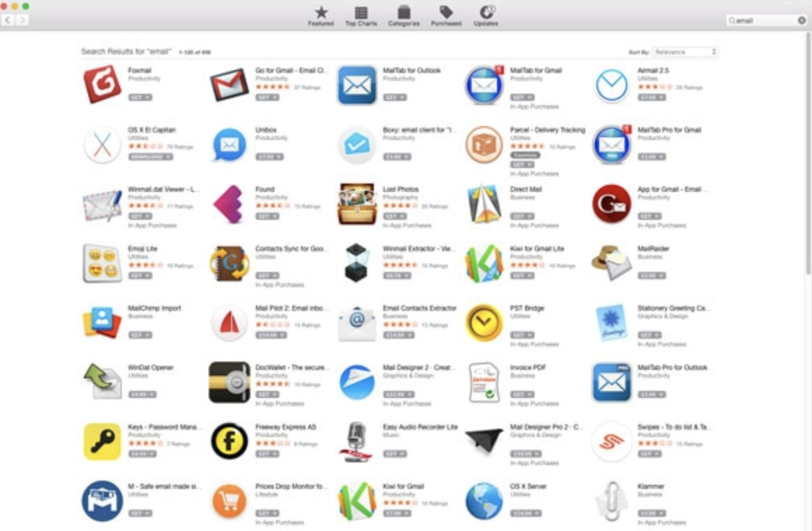This screenshot has height=531, width=812.
Task: Click the Unibox blue chat icon
Action: coord(230,144)
